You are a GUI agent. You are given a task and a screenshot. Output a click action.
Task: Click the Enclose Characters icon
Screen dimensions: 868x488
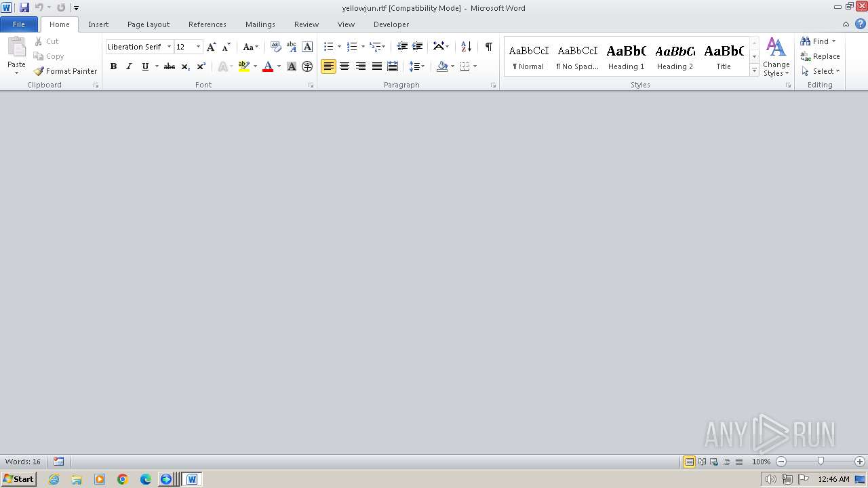click(x=307, y=66)
